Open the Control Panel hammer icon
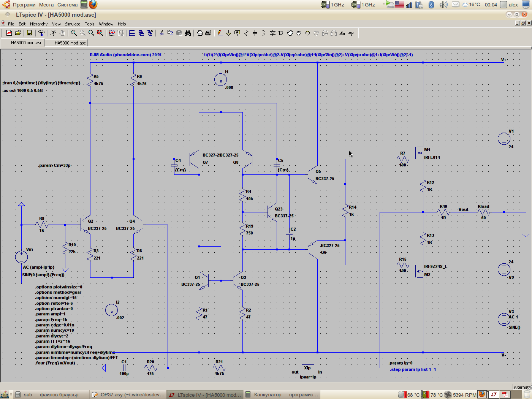Viewport: 532px width, 399px height. [41, 33]
